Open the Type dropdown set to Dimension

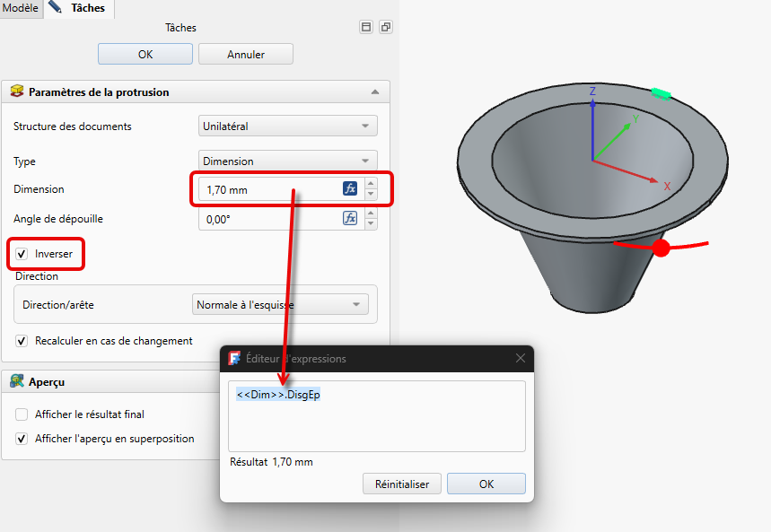(287, 161)
